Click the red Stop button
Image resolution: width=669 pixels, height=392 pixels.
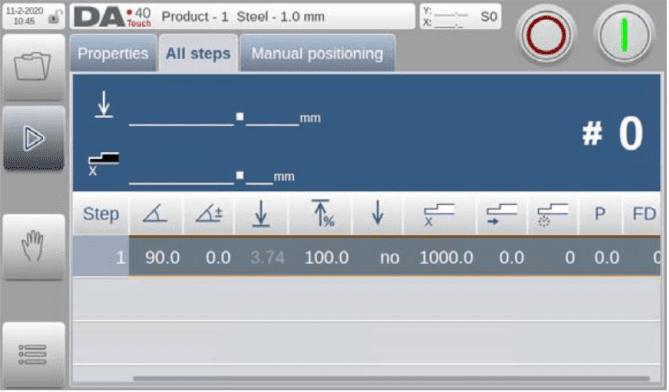point(546,35)
